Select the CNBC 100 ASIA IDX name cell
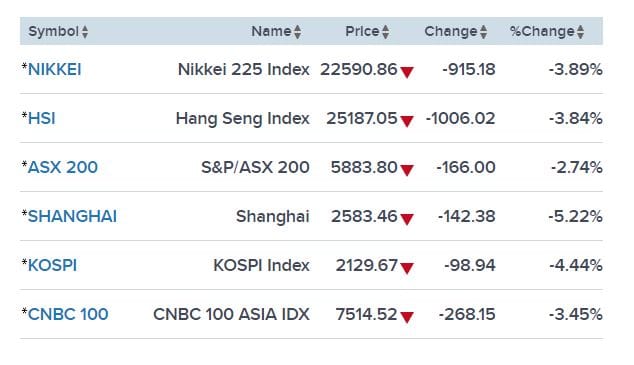The image size is (634, 365). pos(231,314)
